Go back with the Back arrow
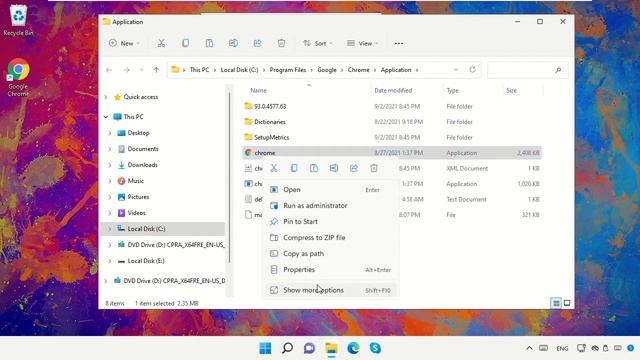The image size is (640, 360). coord(109,70)
